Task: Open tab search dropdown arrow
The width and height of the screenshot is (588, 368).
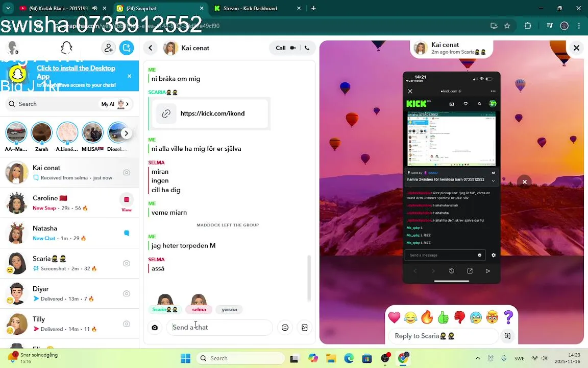Action: coord(8,8)
